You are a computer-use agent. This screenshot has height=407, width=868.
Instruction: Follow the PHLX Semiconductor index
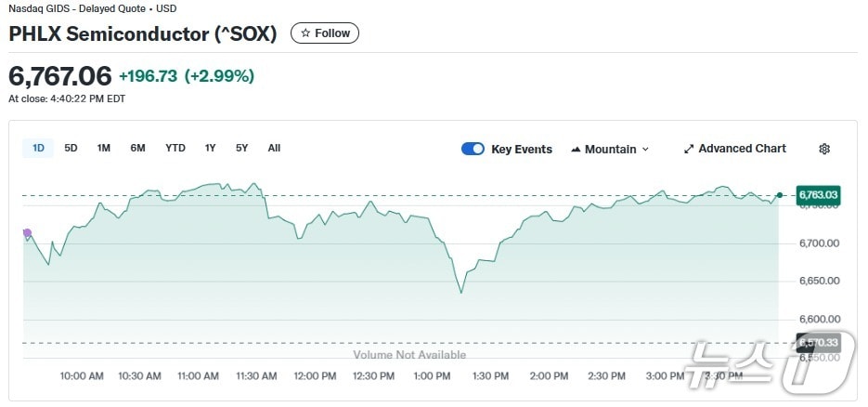(325, 33)
